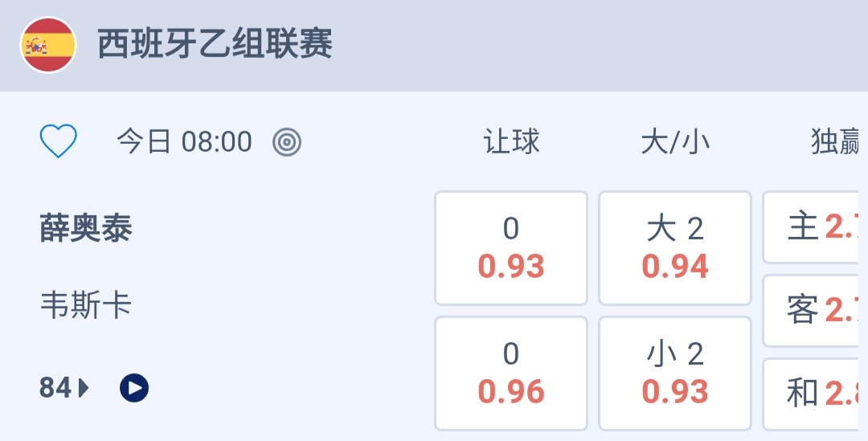Choose the 大 2 over odds 0.94

click(675, 248)
